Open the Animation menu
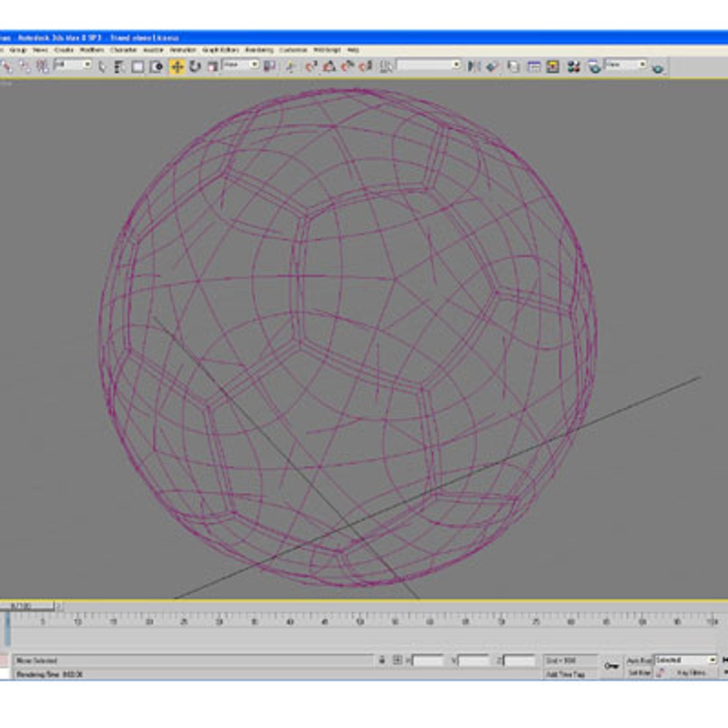 (x=183, y=50)
